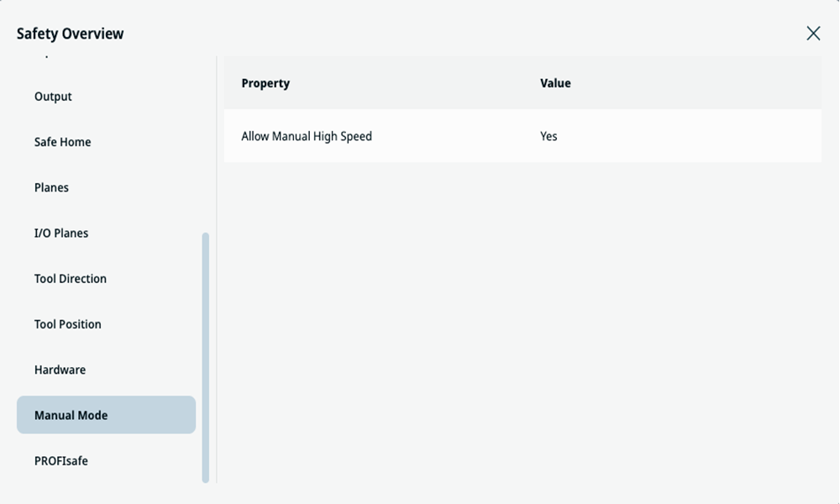Close the Safety Overview dialog
Screen dimensions: 840x504
point(812,34)
